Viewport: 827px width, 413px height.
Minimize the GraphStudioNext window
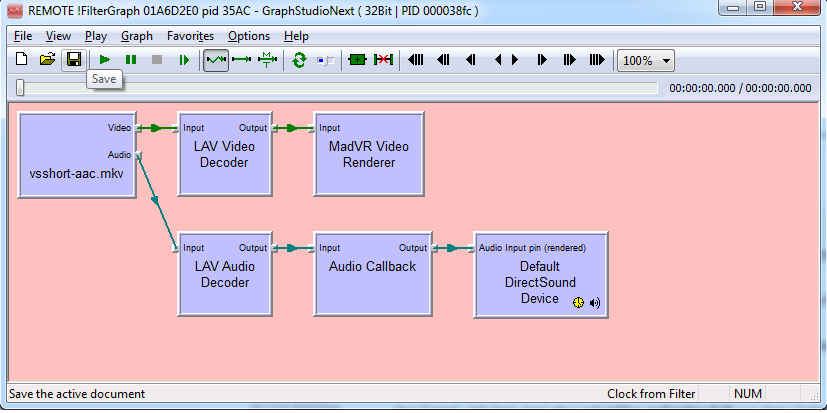[733, 7]
